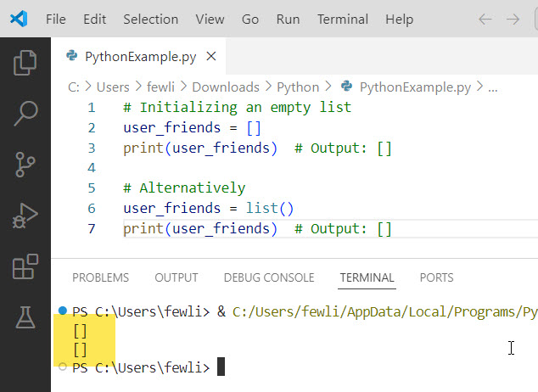Open the Go menu
This screenshot has height=392, width=538.
pos(250,20)
